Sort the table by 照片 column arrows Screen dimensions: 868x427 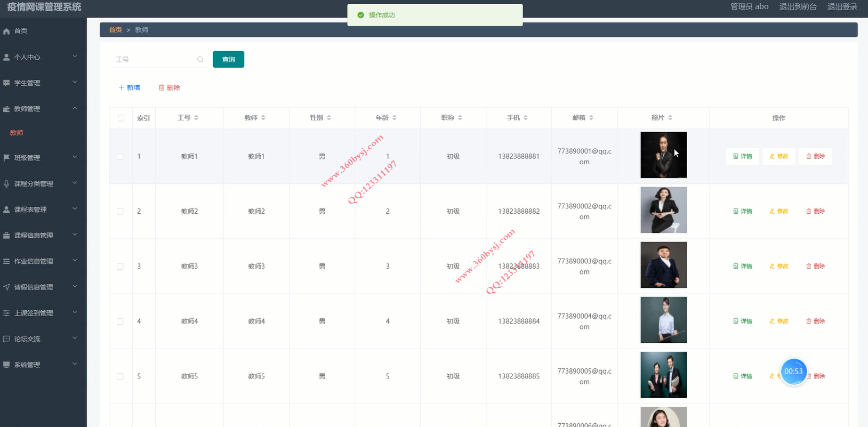(x=670, y=118)
